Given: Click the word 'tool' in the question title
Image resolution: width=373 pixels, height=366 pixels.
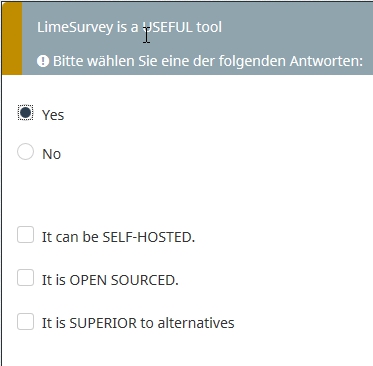Looking at the screenshot, I should (209, 27).
